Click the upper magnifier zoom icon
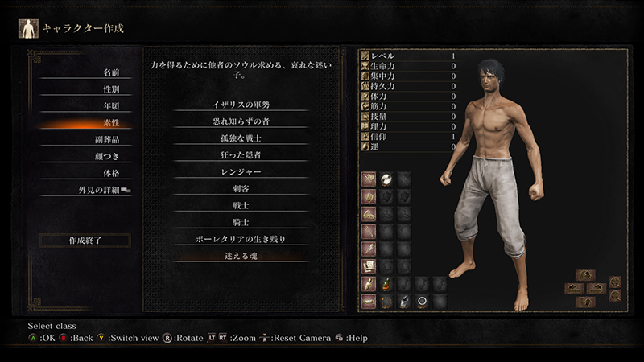Screen dimensions: 644x362 (x=615, y=282)
